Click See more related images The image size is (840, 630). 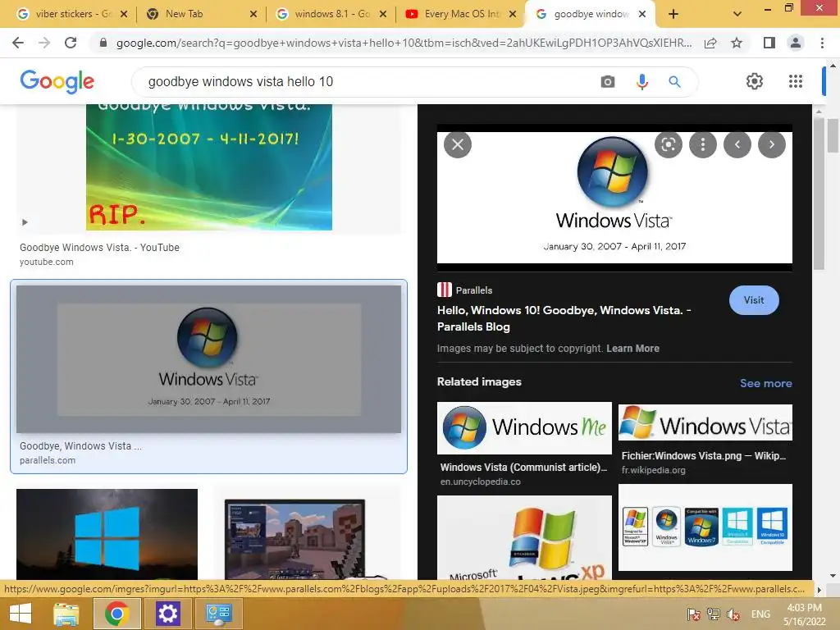click(765, 383)
